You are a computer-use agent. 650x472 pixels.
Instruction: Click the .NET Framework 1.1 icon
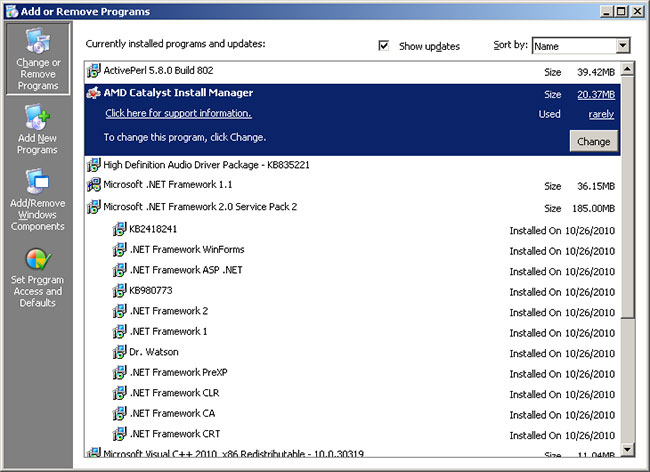click(94, 184)
